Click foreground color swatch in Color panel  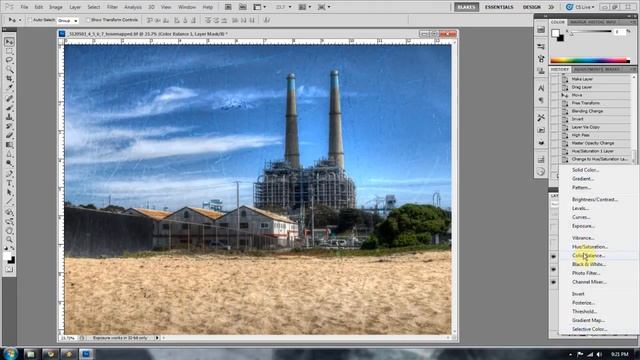click(555, 33)
